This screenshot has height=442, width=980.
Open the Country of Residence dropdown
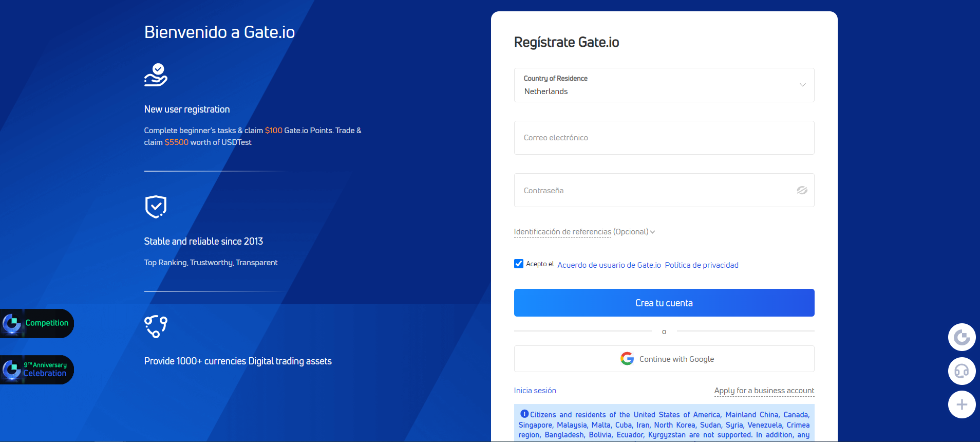pyautogui.click(x=664, y=85)
